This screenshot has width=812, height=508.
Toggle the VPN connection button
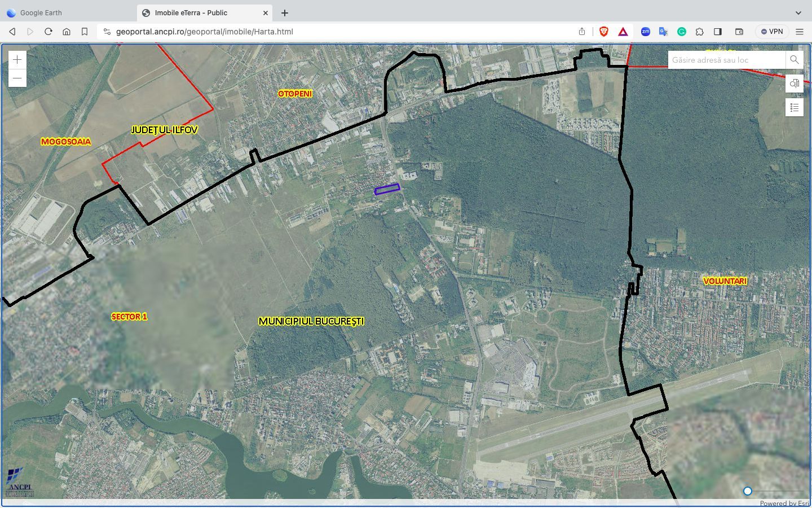tap(771, 31)
